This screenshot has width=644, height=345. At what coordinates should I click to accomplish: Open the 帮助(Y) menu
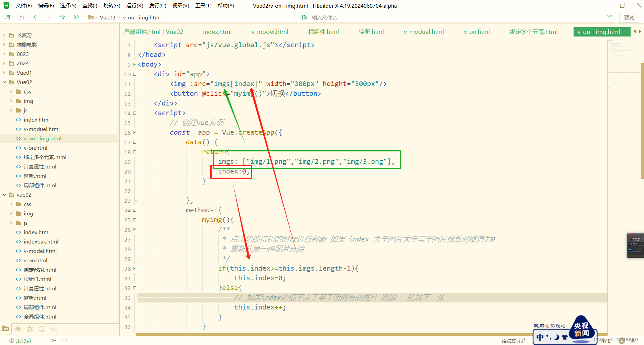(226, 6)
